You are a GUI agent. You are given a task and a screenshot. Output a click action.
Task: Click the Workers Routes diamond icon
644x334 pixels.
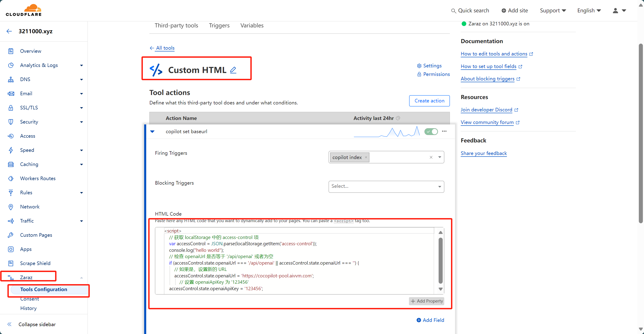click(x=11, y=179)
